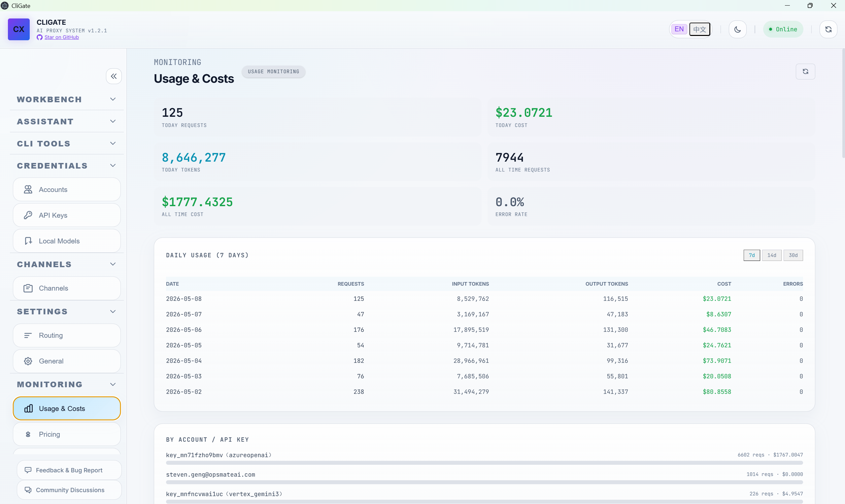Image resolution: width=845 pixels, height=504 pixels.
Task: Click the Today Requests card showing 125
Action: pyautogui.click(x=318, y=117)
